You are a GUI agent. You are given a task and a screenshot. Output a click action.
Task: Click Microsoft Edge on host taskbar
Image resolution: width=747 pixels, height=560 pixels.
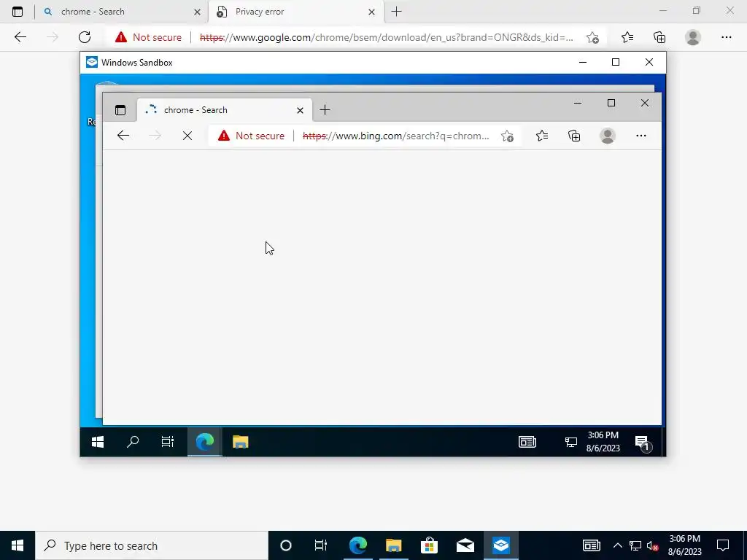click(x=357, y=545)
